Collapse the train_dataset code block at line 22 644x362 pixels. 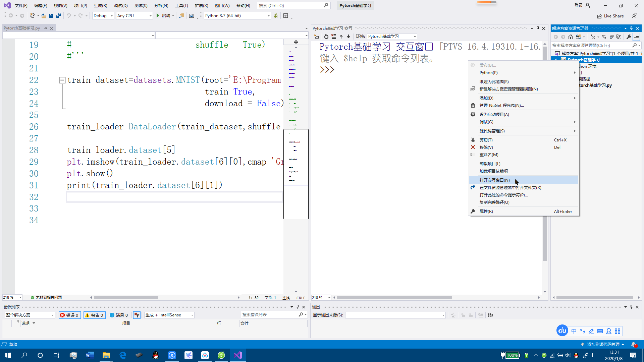point(62,80)
